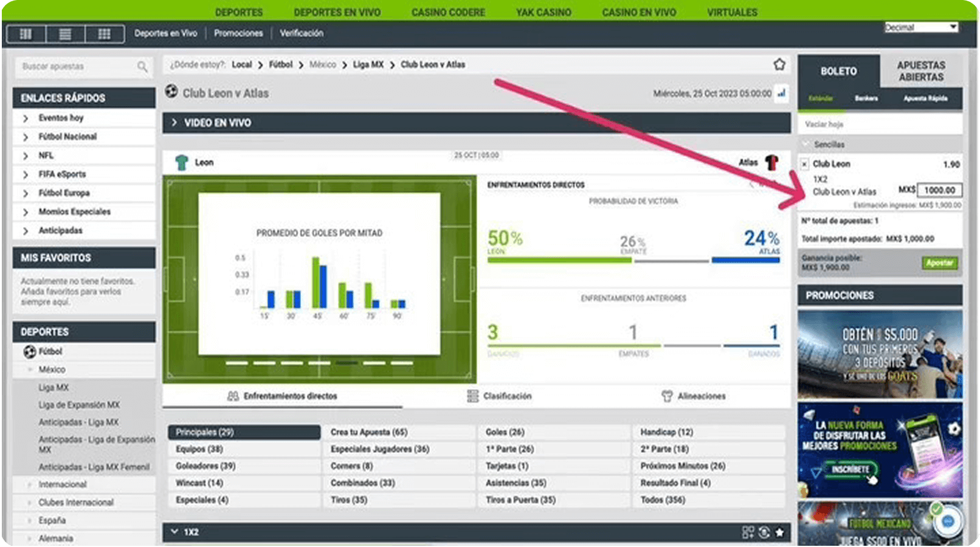Select Liga de Expansión MX in sports tree

pos(79,405)
